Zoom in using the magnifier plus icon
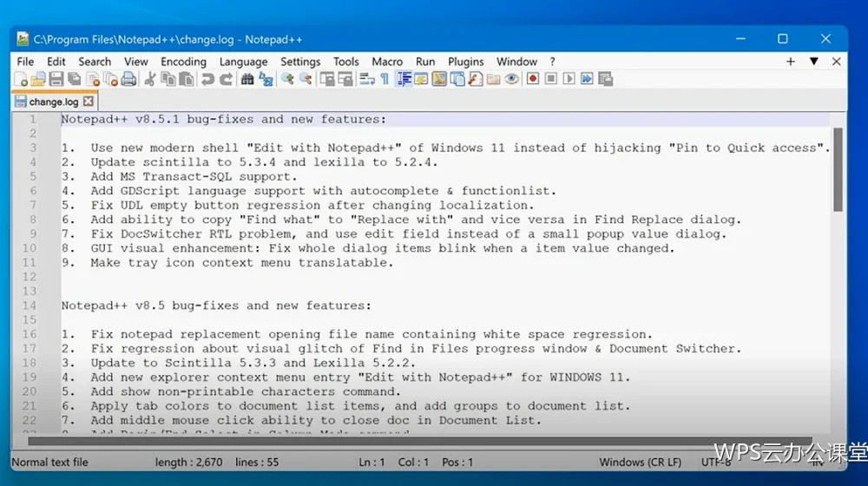The height and width of the screenshot is (486, 868). (286, 79)
